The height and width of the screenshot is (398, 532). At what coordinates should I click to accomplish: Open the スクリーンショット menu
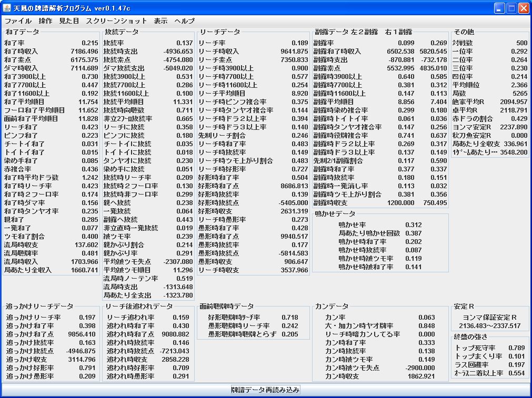116,21
